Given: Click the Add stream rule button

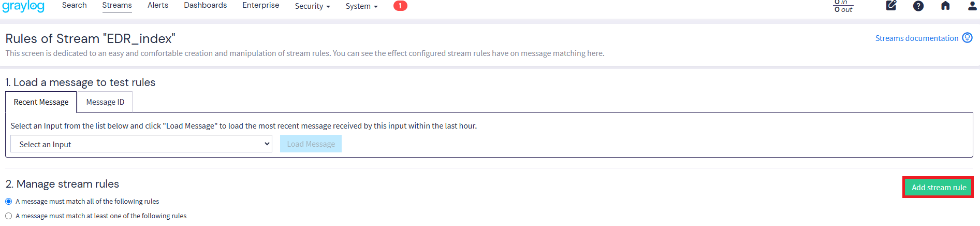Looking at the screenshot, I should pos(938,187).
